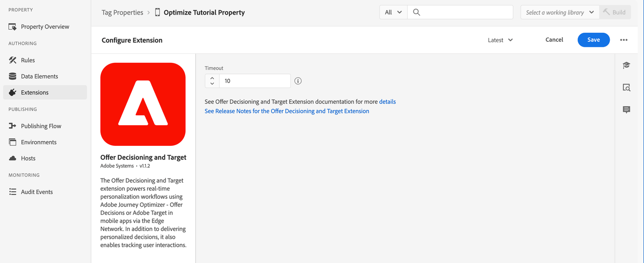Open the graduation cap learning panel icon
This screenshot has width=644, height=263.
pyautogui.click(x=626, y=65)
